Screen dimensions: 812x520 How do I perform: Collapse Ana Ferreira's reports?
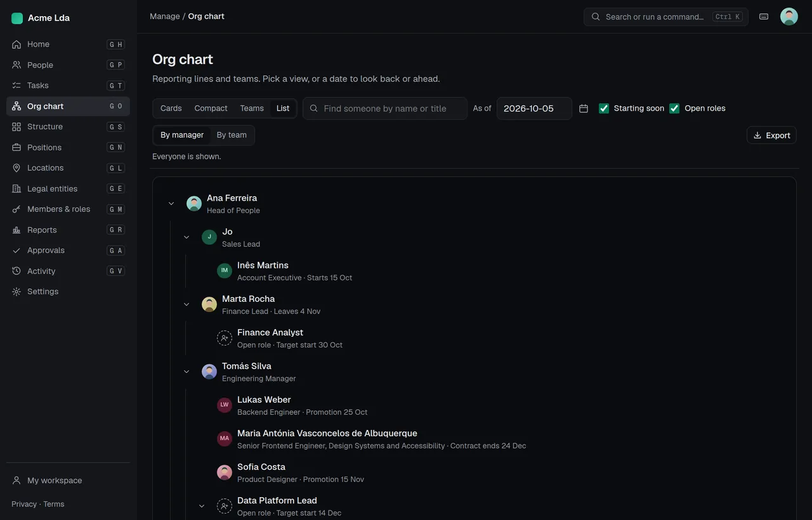[171, 204]
